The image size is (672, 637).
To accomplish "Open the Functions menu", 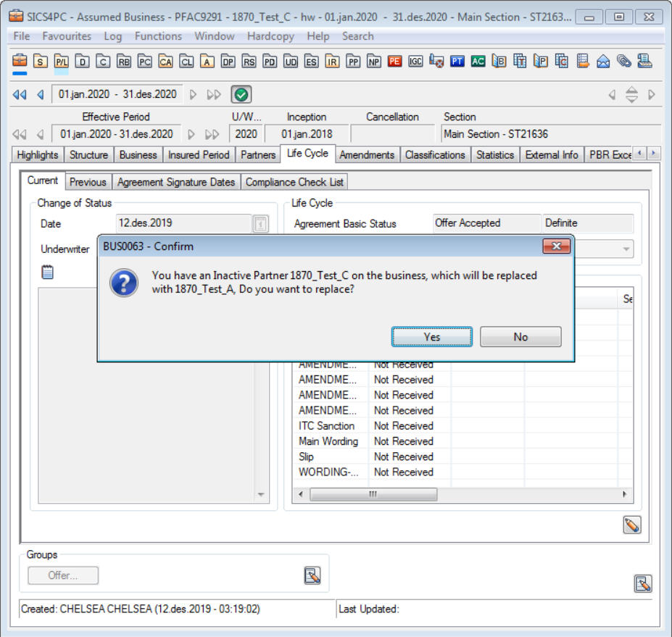I will (158, 36).
